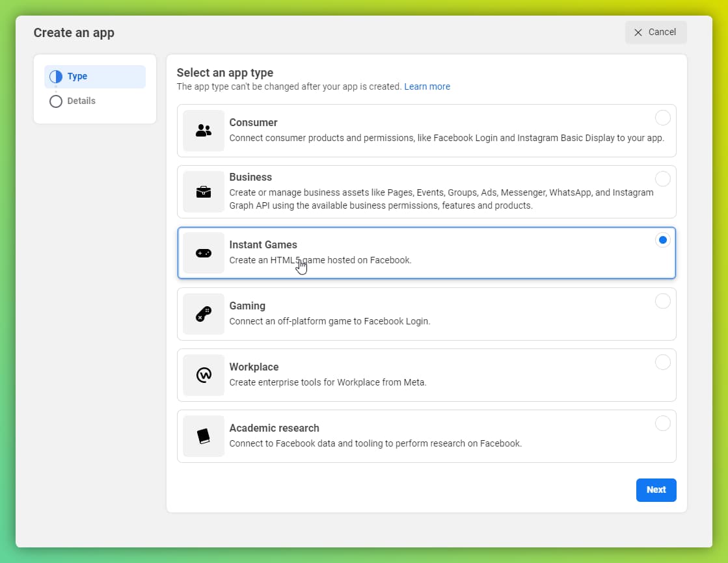Choose the Academic research radio button
The image size is (728, 563).
662,423
